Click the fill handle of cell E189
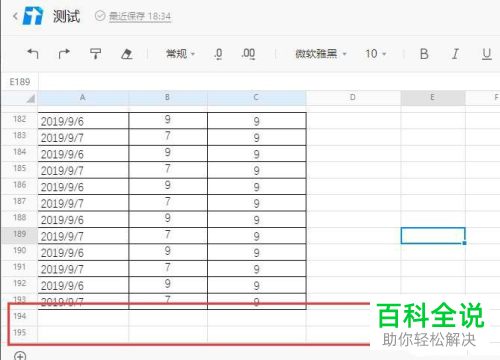 [x=464, y=243]
